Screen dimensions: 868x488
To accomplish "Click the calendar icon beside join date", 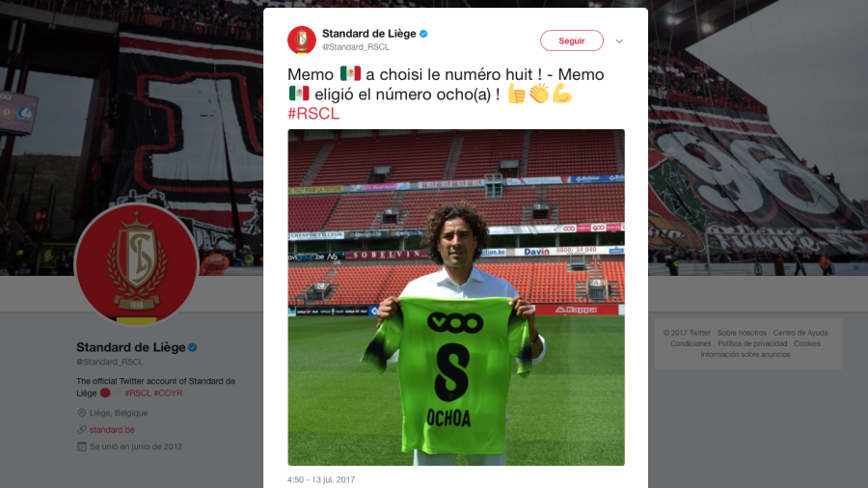I will pos(81,447).
